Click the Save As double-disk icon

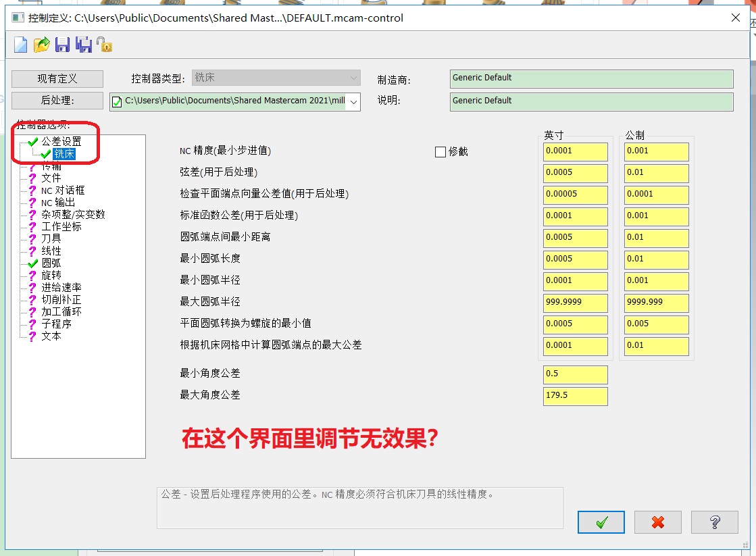(x=83, y=45)
